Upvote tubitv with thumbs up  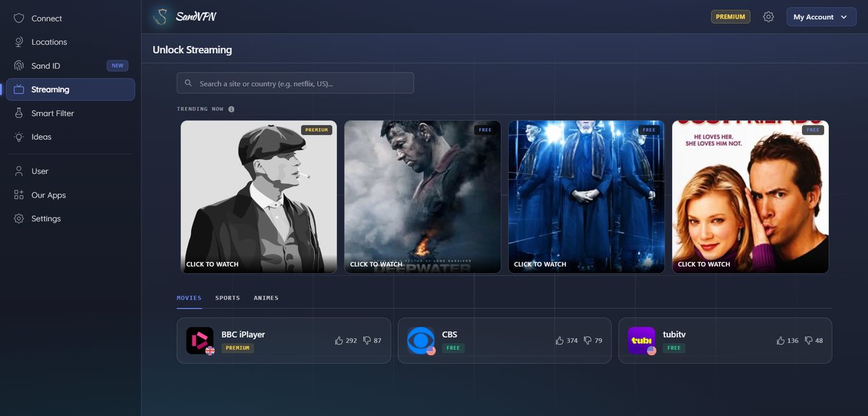tap(781, 341)
